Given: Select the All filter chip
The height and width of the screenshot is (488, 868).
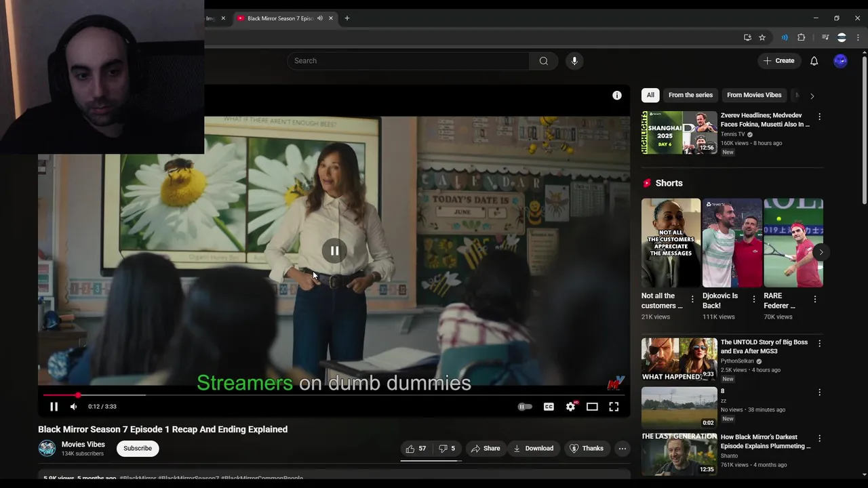Looking at the screenshot, I should pos(650,96).
